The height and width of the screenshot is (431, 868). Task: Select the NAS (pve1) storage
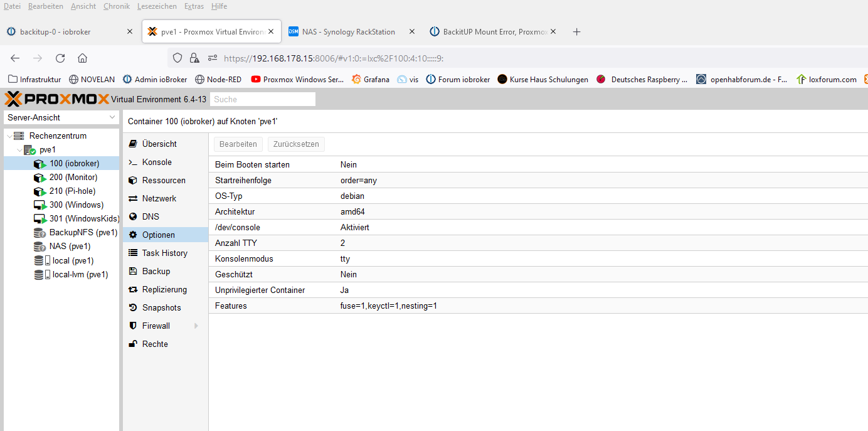coord(61,247)
